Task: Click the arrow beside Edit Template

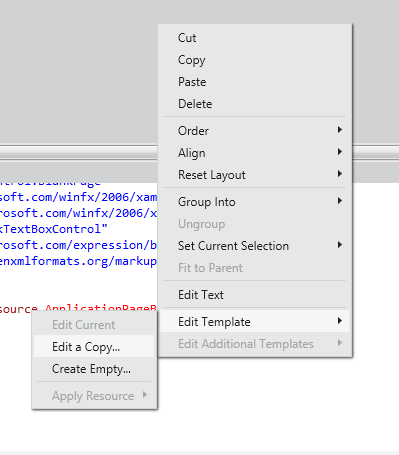Action: pos(340,321)
